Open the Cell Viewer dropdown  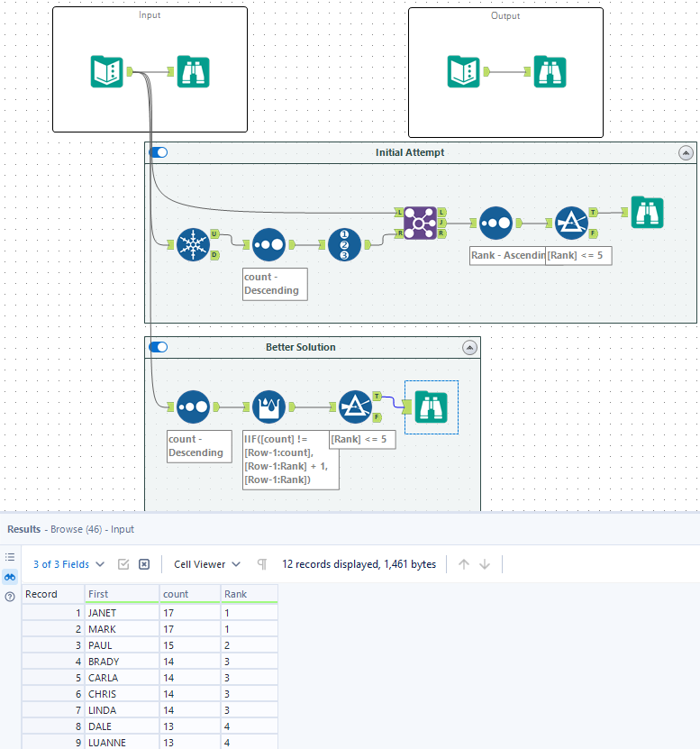click(x=207, y=564)
